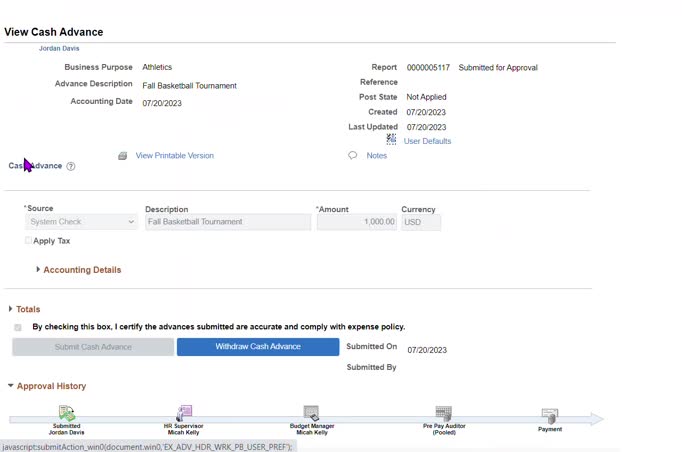Click the Accounting Date value 07/20/2023
The height and width of the screenshot is (452, 682).
pyautogui.click(x=162, y=103)
